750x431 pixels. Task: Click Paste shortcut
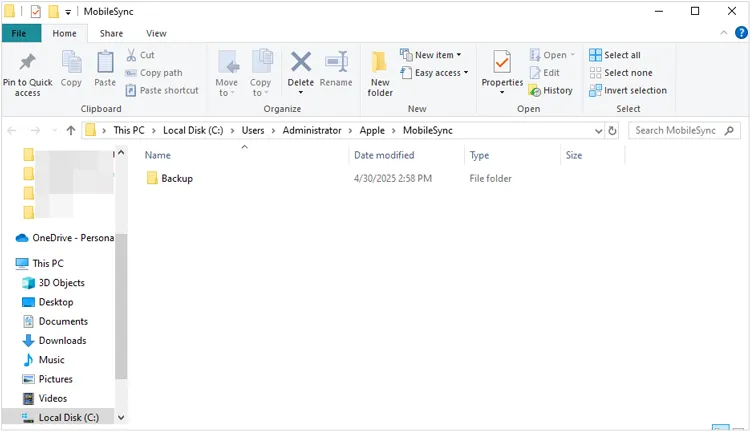coord(162,90)
